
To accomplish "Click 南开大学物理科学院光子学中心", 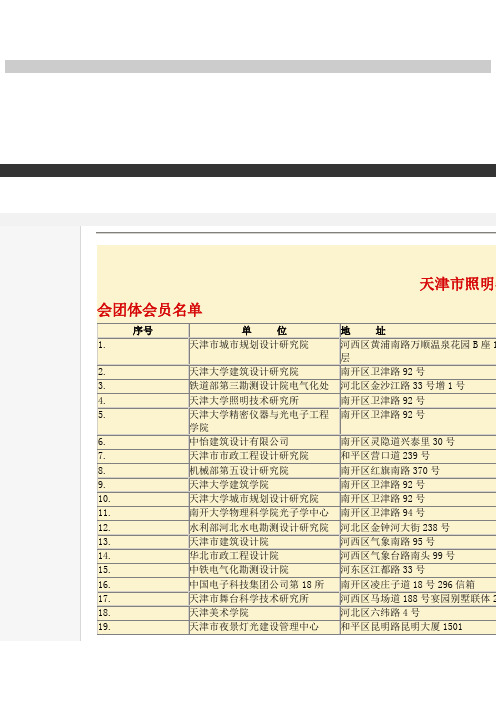I will point(259,513).
